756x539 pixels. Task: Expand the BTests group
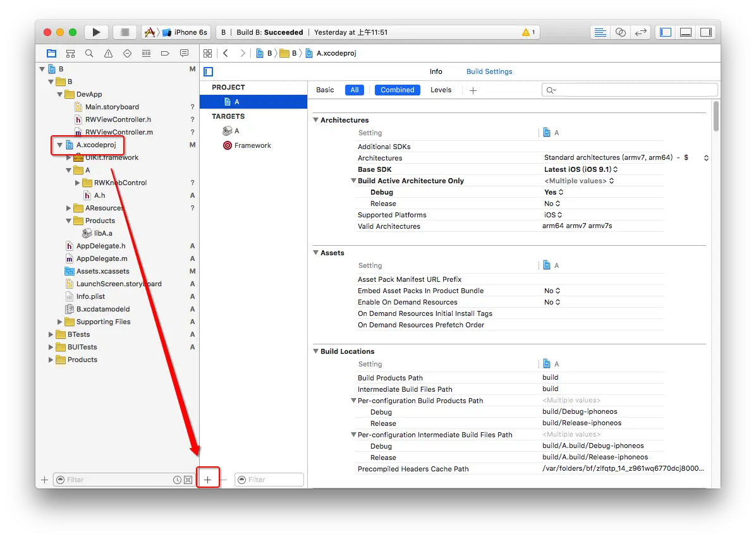click(51, 335)
